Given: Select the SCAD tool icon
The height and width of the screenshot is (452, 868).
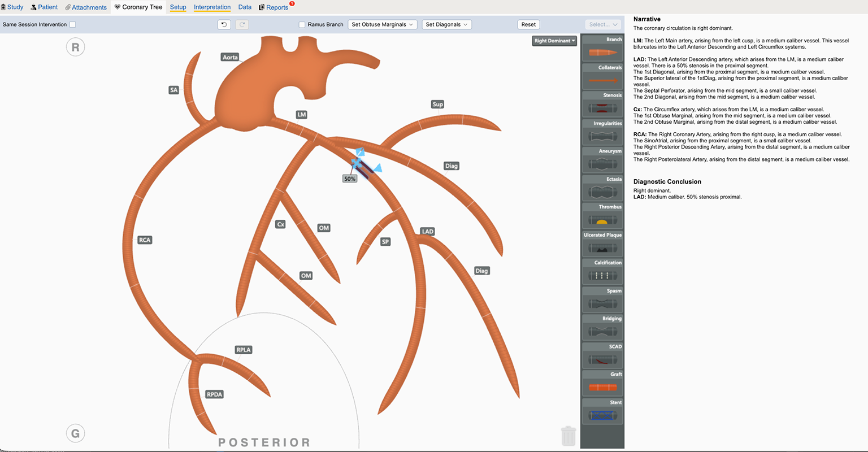Looking at the screenshot, I should [602, 359].
